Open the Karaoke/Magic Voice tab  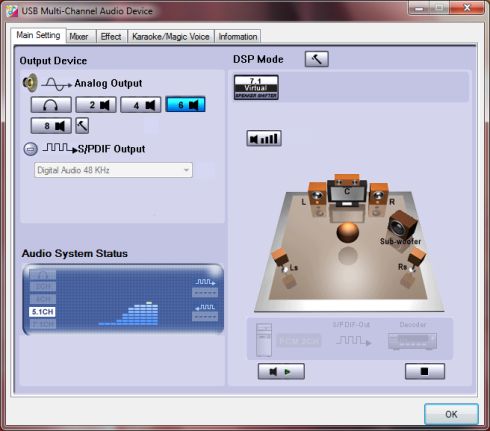tap(171, 37)
